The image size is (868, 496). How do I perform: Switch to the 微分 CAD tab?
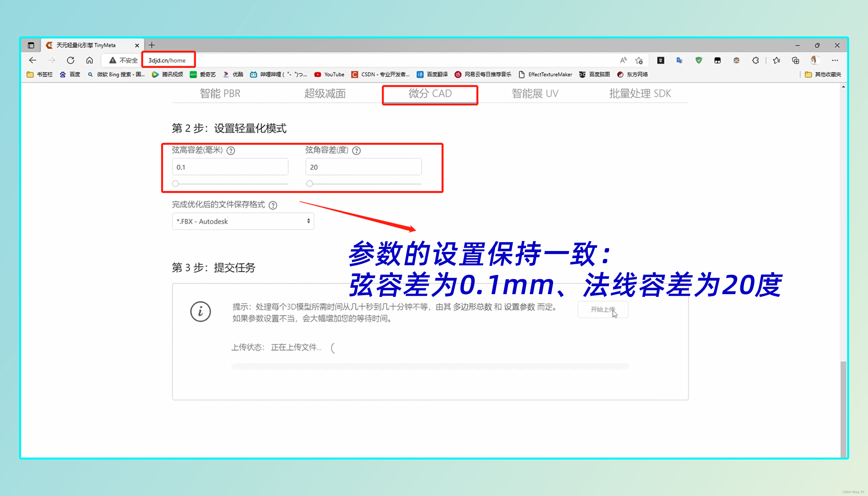(430, 93)
